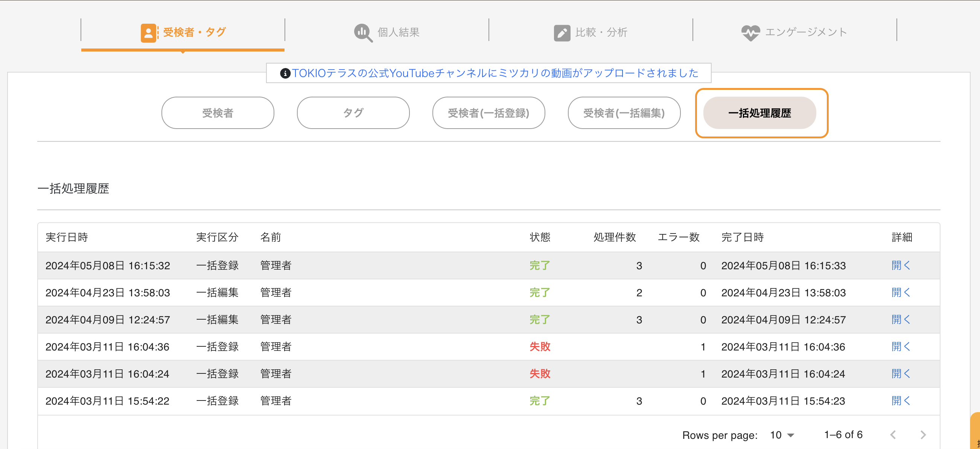The image size is (980, 449).
Task: Click the 一括処理履歴 active button
Action: [759, 112]
